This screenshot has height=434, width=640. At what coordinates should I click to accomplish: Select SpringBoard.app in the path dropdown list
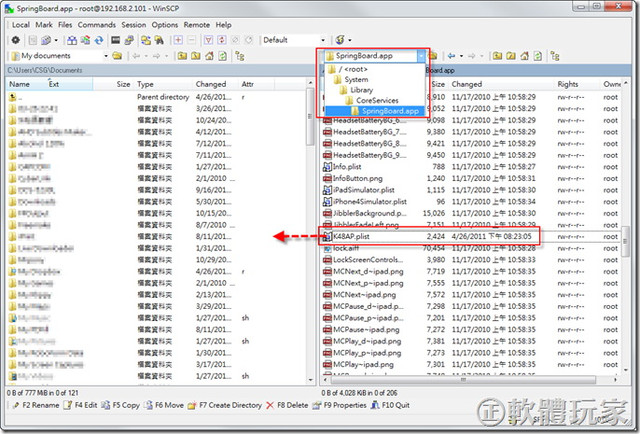click(x=374, y=111)
